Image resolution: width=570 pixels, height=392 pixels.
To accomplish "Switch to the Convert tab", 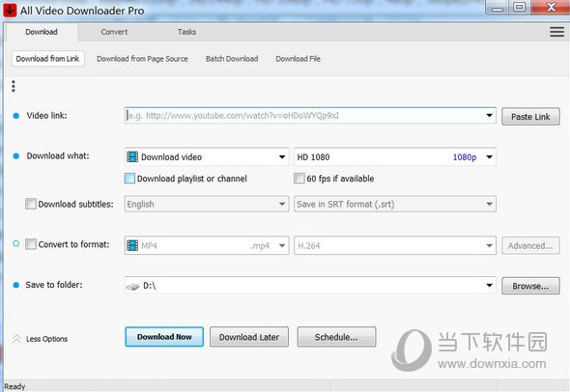I will tap(114, 32).
